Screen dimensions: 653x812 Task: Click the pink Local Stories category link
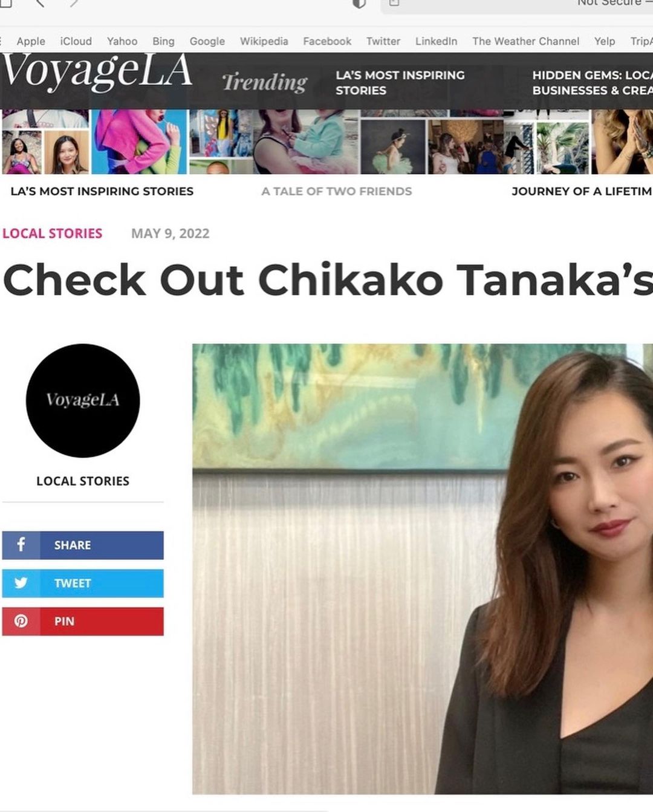pyautogui.click(x=53, y=233)
